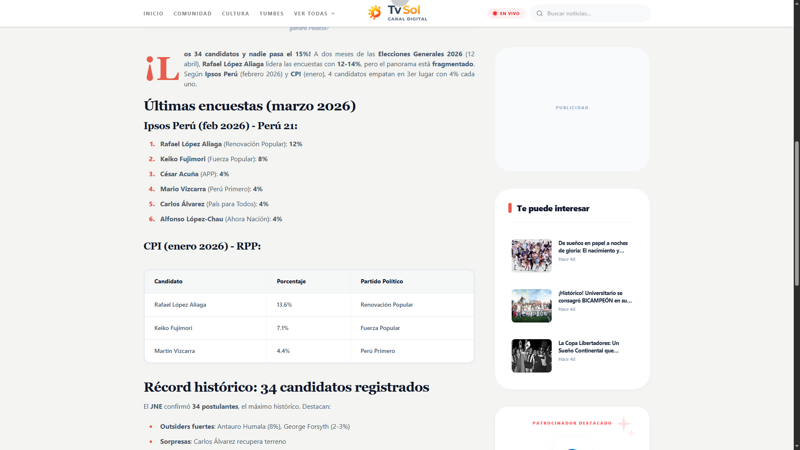800x450 pixels.
Task: Focus the Buscar noticias search field
Action: coord(590,13)
